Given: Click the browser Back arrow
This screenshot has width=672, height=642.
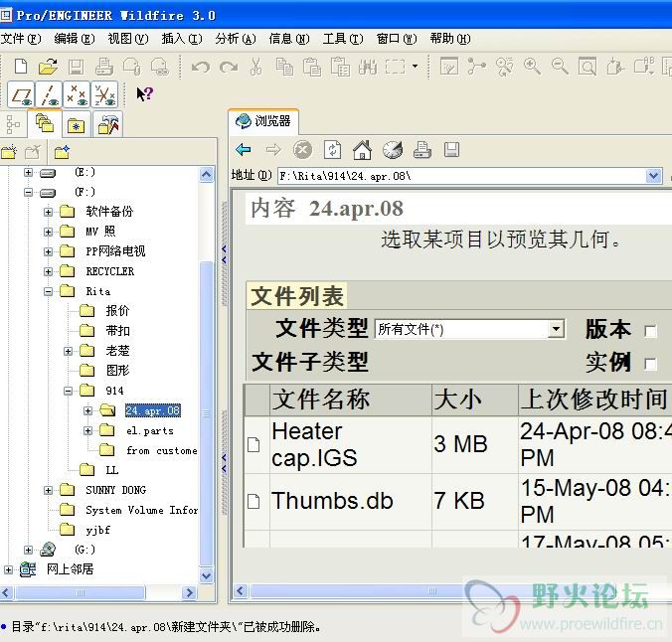Looking at the screenshot, I should tap(244, 150).
